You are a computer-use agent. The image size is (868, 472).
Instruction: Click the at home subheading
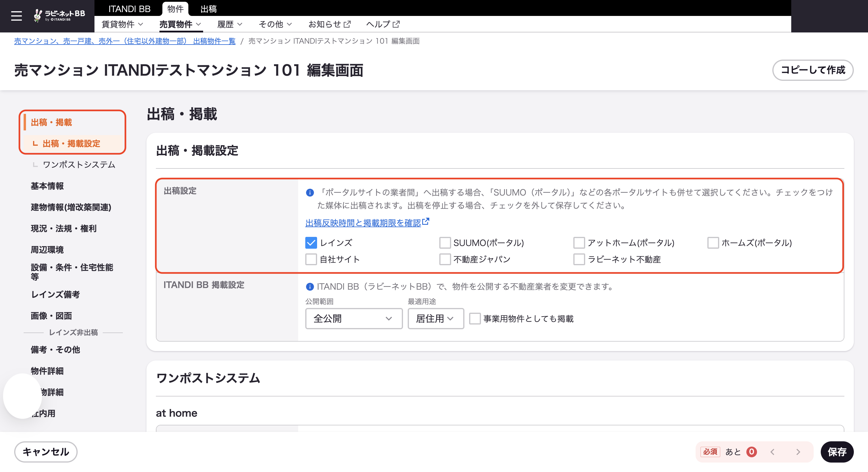pos(177,413)
